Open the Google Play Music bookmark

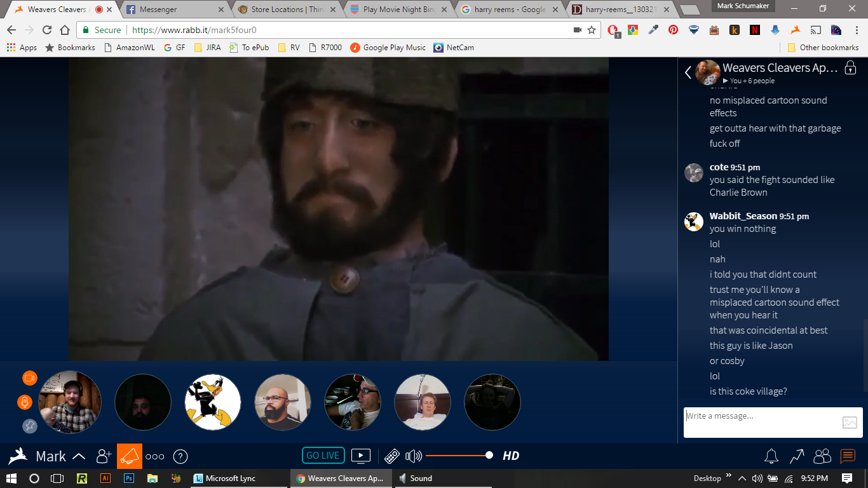coord(388,48)
